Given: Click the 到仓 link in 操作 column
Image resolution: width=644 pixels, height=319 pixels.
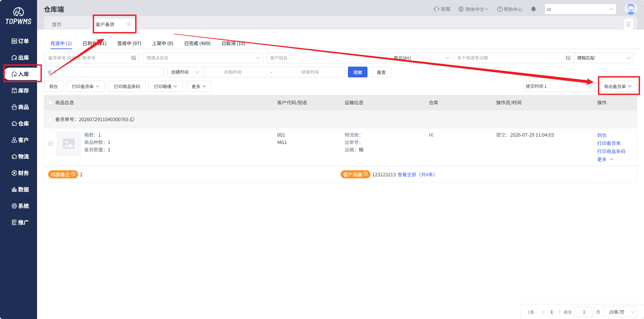Looking at the screenshot, I should pyautogui.click(x=602, y=135).
